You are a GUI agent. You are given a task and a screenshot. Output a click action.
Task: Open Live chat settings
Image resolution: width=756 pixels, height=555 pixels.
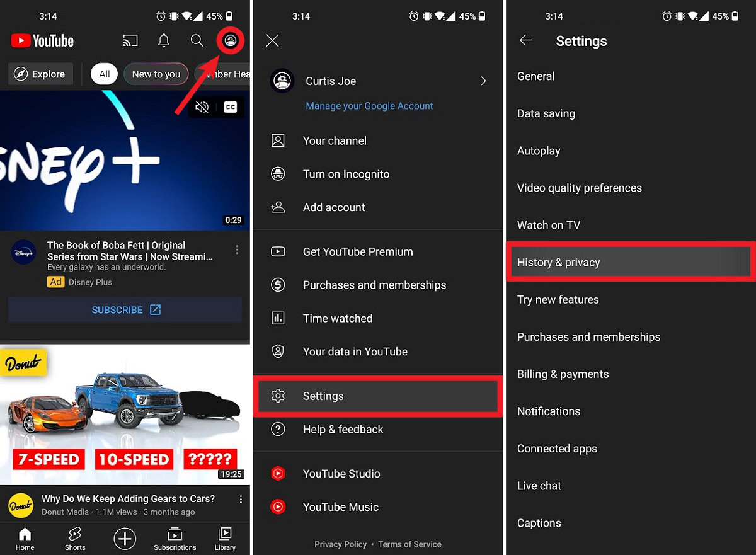click(x=631, y=486)
